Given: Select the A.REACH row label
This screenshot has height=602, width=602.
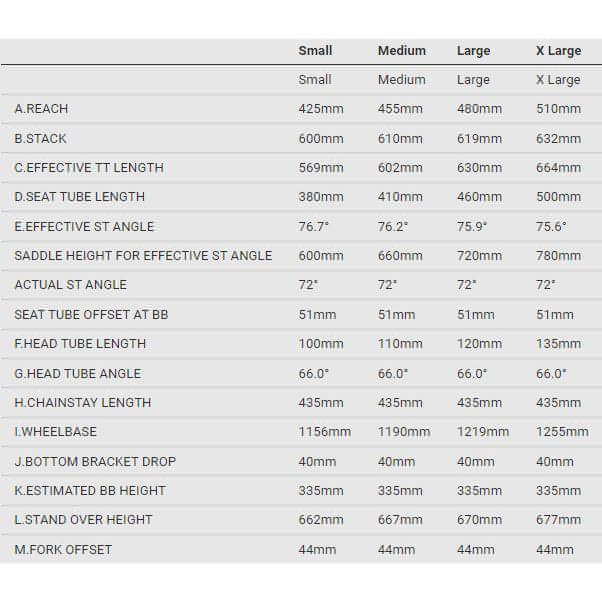Looking at the screenshot, I should (x=41, y=109).
